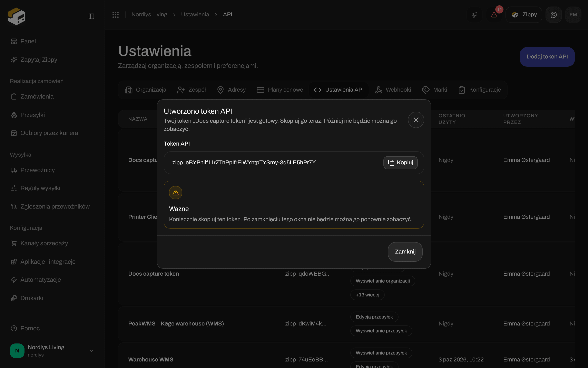Viewport: 588px width, 368px height.
Task: Switch to Marki tab
Action: (435, 90)
